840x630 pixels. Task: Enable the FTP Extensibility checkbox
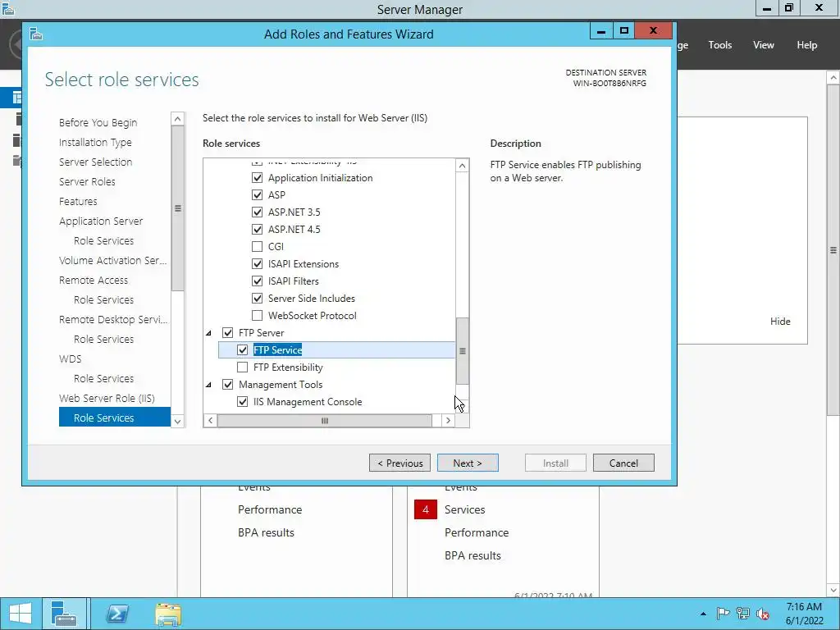point(242,367)
